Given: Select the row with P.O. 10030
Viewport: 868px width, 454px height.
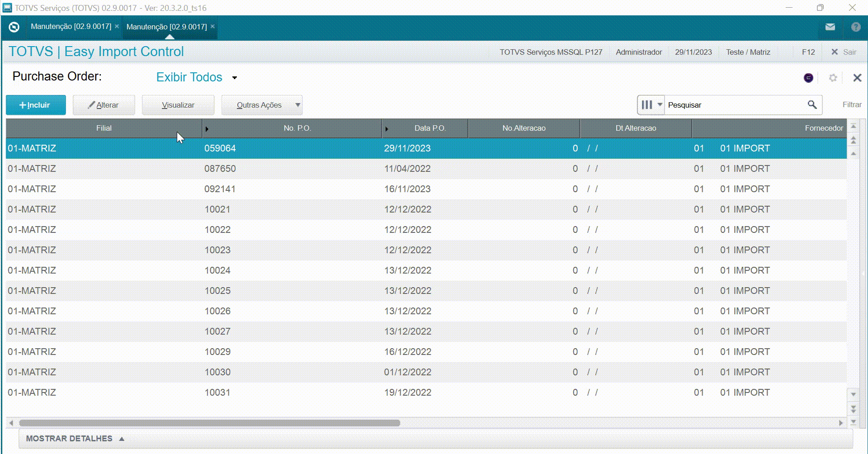Looking at the screenshot, I should pos(426,372).
